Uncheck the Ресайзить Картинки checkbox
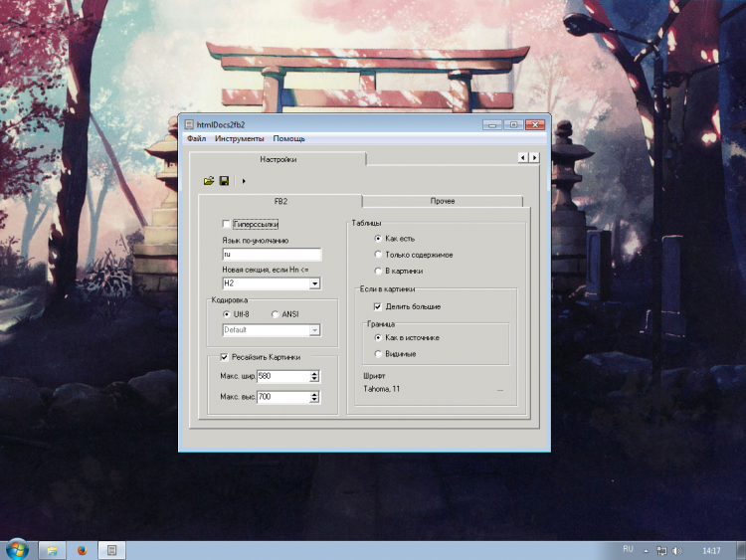 pyautogui.click(x=225, y=357)
